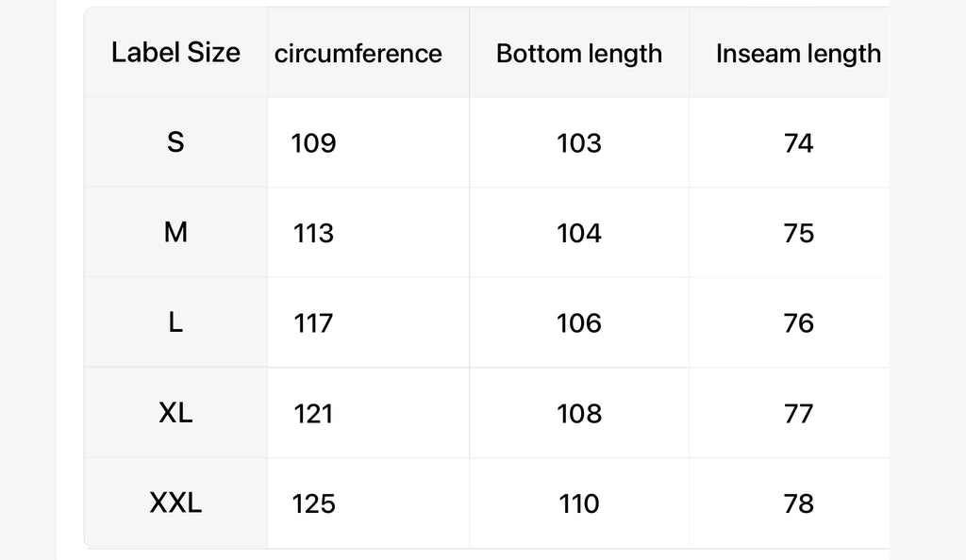Select the XL size label cell
The image size is (966, 560).
[175, 413]
